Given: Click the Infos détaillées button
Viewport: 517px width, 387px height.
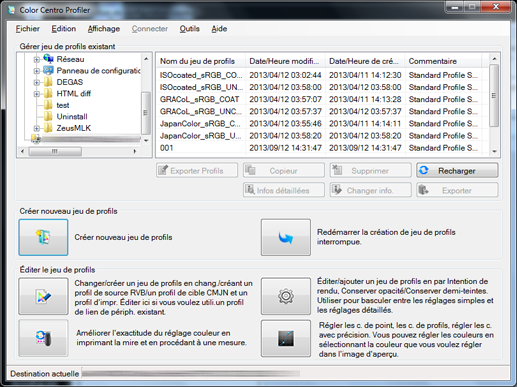Looking at the screenshot, I should 284,190.
